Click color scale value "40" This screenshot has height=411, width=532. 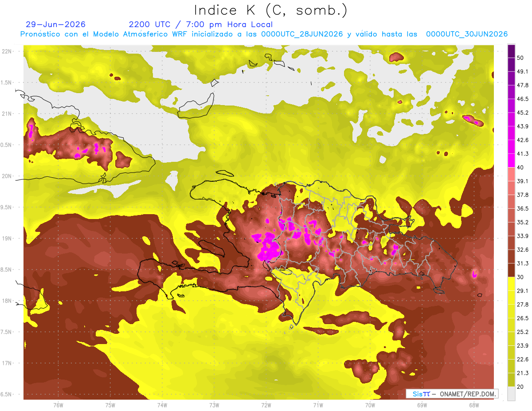(x=520, y=168)
